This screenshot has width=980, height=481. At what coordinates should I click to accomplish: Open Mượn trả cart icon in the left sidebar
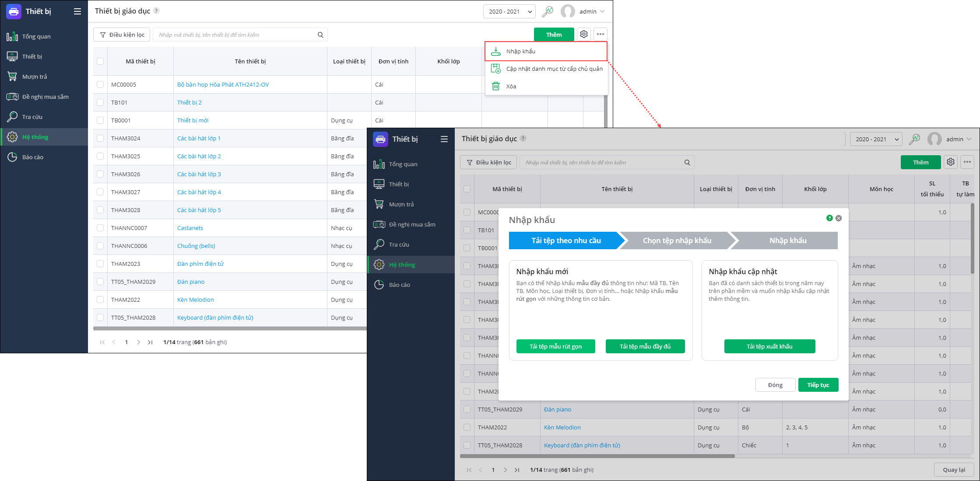point(12,77)
